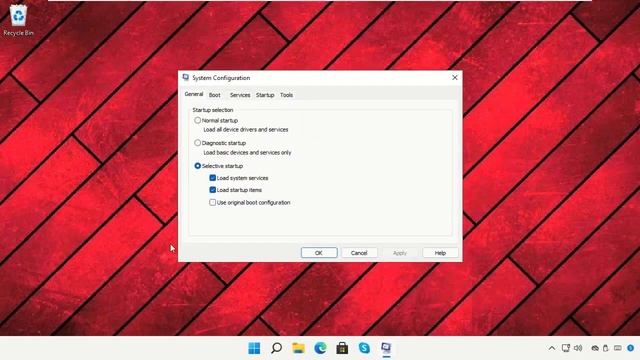Click System Configuration taskbar icon
Screen dimensions: 640x360
point(386,348)
